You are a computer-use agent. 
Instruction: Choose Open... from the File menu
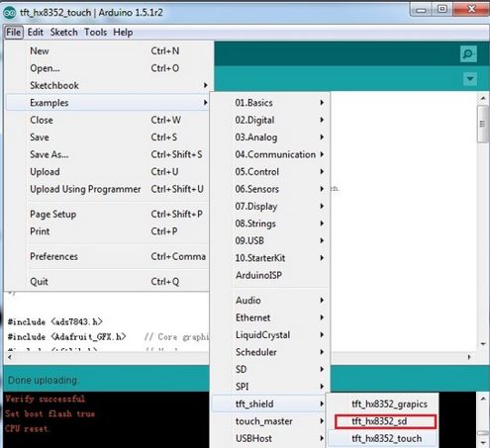pyautogui.click(x=108, y=68)
